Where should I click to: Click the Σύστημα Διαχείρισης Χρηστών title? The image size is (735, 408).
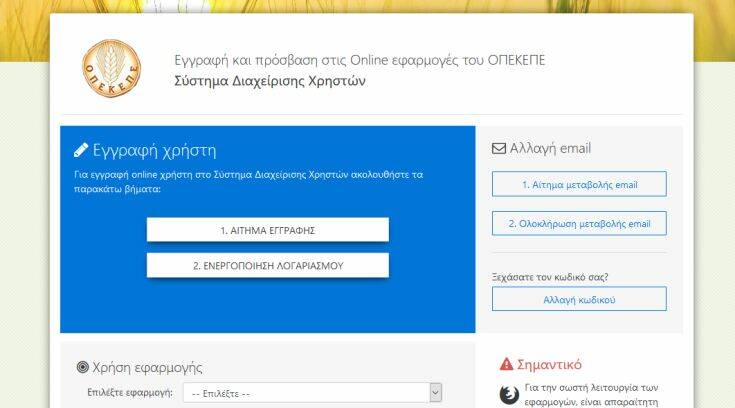[270, 81]
